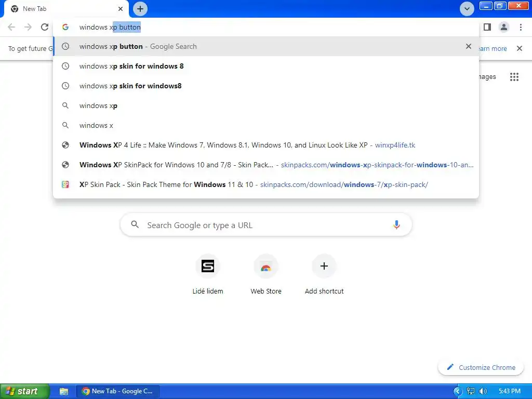Click the magnifier icon in the search box

(x=135, y=224)
